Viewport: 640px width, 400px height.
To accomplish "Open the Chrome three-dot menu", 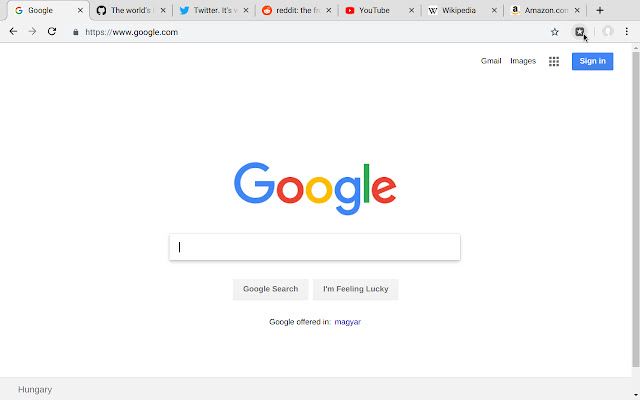I will point(627,31).
